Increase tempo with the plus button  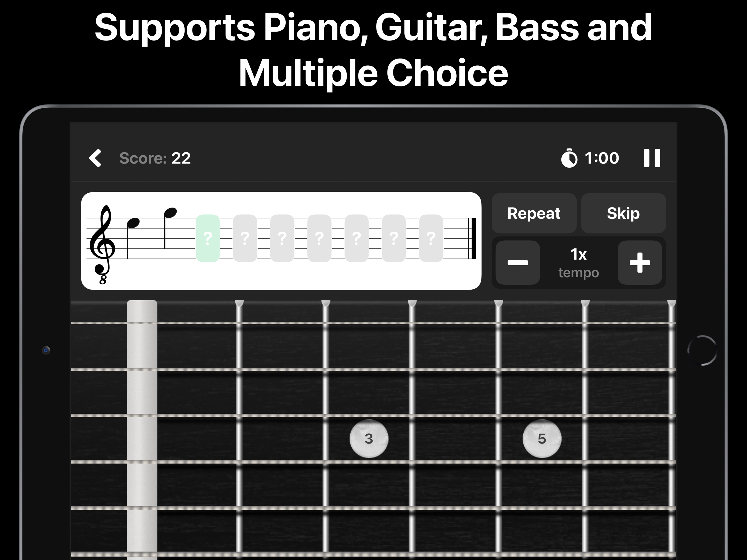(x=640, y=262)
